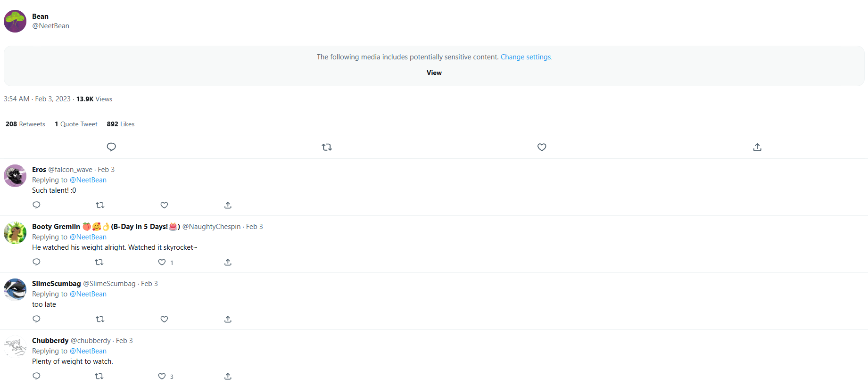Share the main tweet via share icon

[757, 147]
